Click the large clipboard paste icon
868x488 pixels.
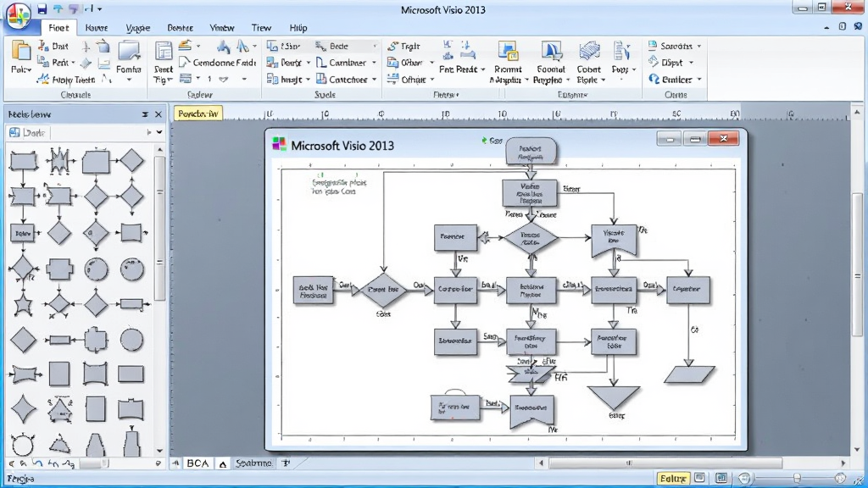pos(21,52)
